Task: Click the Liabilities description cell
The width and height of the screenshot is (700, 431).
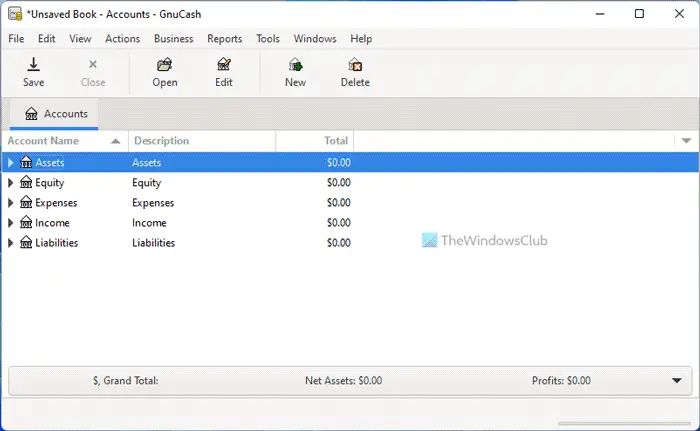Action: point(154,243)
